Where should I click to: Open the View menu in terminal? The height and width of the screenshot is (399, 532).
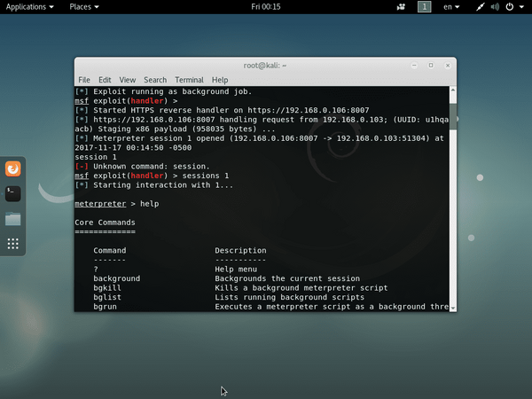[x=127, y=80]
